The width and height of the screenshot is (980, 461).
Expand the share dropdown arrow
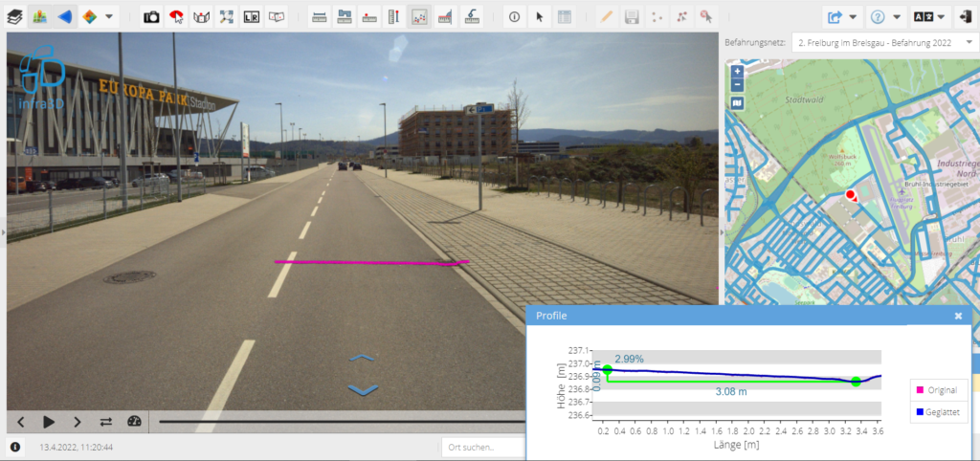click(853, 17)
